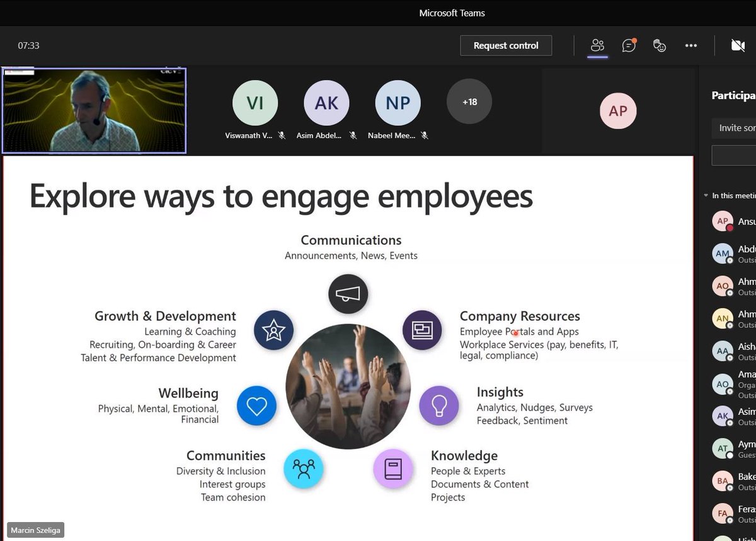Image resolution: width=756 pixels, height=541 pixels.
Task: Collapse the In this meeting list
Action: 706,196
